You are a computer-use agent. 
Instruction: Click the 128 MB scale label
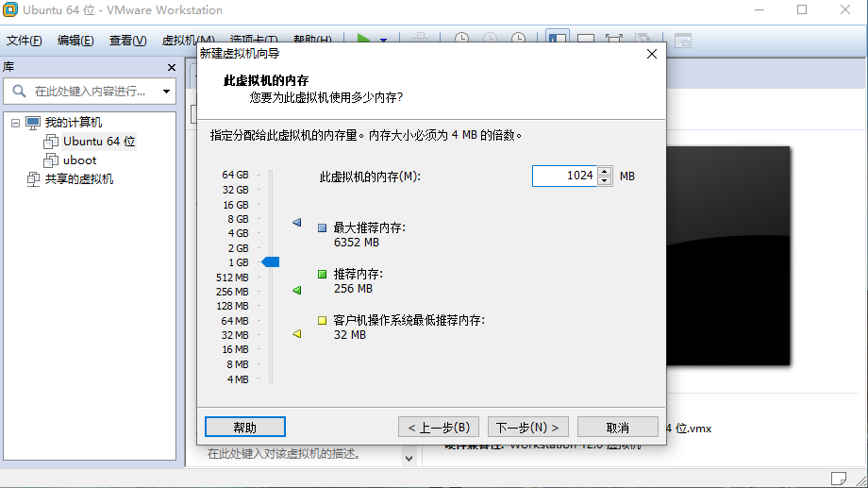232,306
